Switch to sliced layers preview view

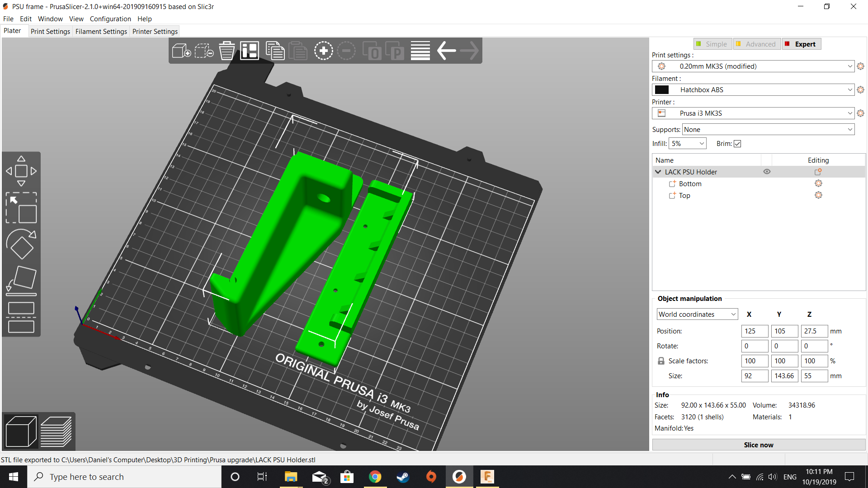point(56,432)
